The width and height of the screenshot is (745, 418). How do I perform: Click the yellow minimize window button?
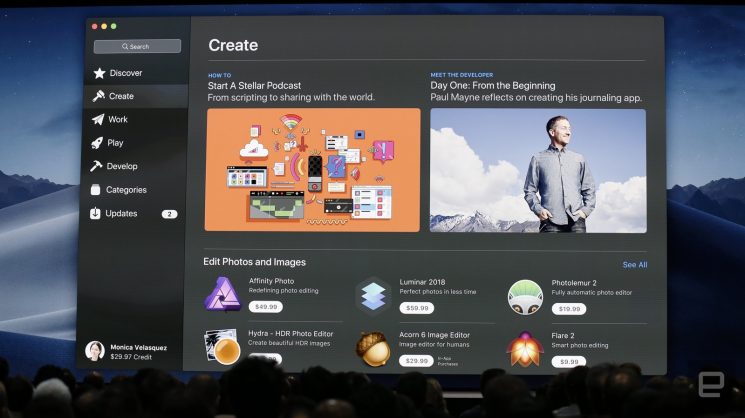pos(104,27)
